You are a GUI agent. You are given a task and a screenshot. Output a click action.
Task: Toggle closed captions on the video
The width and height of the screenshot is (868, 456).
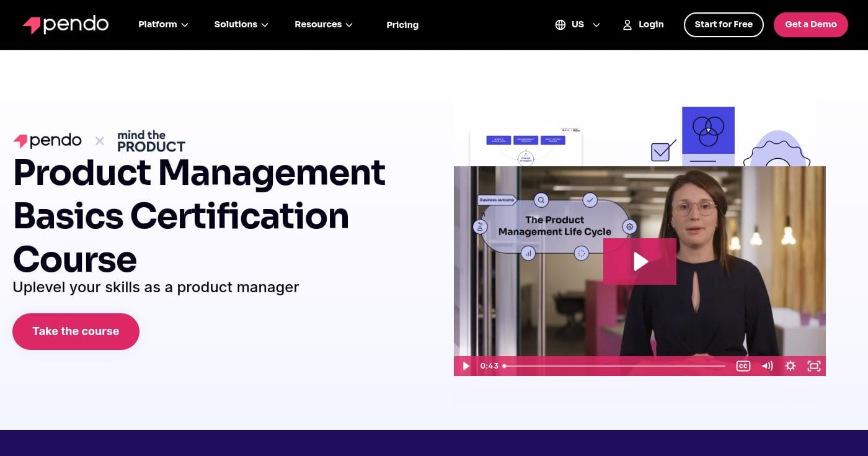pyautogui.click(x=743, y=366)
